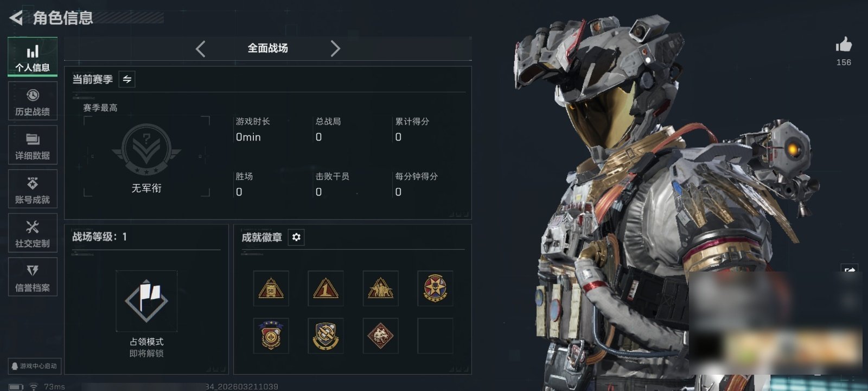Select the 占领模式 flag icon
868x391 pixels.
(x=146, y=301)
